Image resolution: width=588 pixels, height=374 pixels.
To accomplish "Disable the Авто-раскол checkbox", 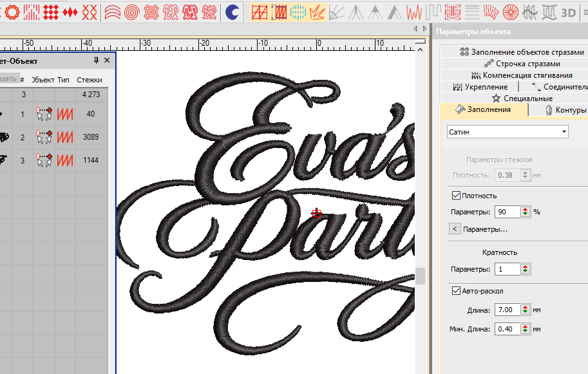I will coord(457,291).
